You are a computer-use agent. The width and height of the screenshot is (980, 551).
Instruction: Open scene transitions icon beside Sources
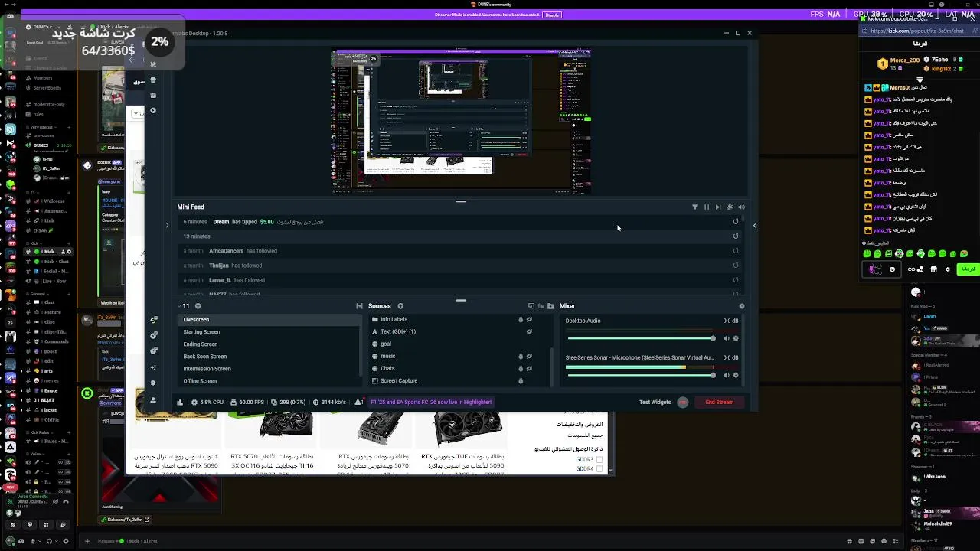pos(359,306)
